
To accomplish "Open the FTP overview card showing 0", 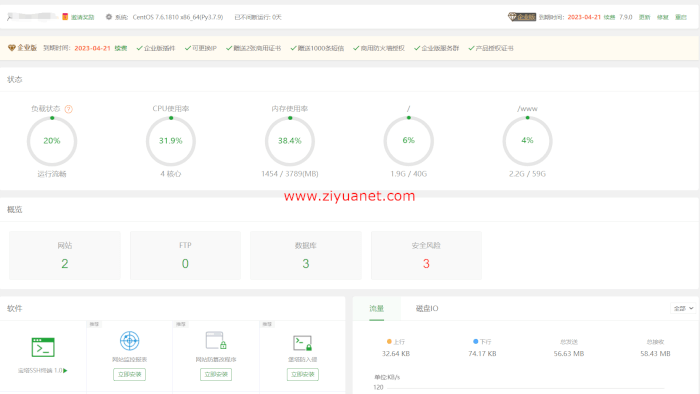I will tap(185, 255).
